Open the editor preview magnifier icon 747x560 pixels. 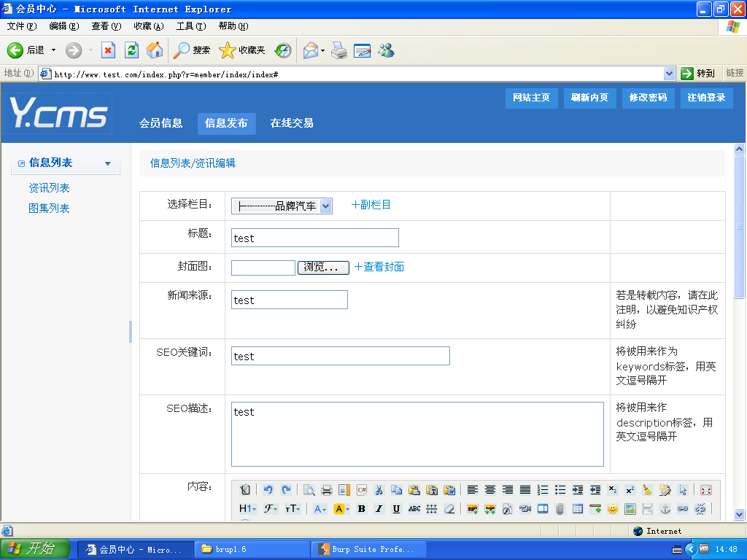pos(309,489)
